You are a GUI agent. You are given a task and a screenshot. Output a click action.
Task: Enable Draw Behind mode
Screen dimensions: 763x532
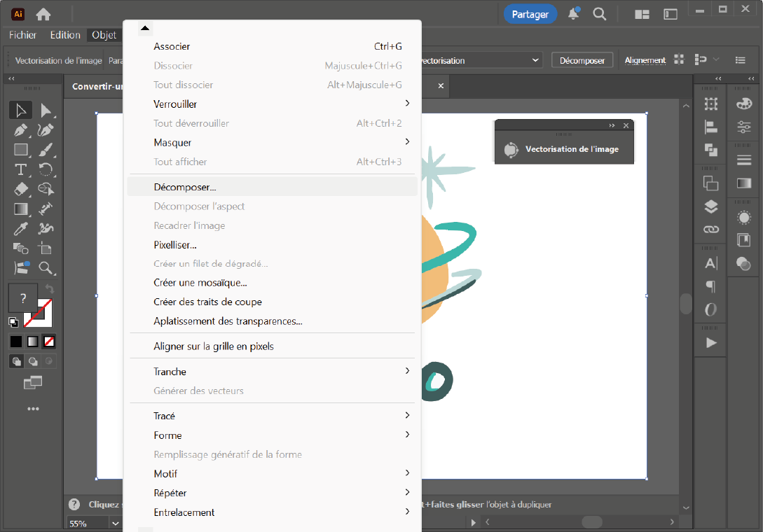pyautogui.click(x=33, y=361)
